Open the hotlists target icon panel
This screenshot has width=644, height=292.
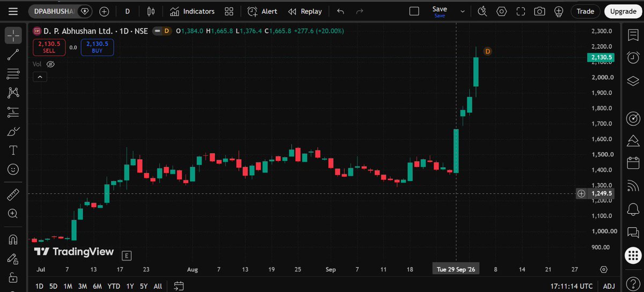click(x=633, y=118)
